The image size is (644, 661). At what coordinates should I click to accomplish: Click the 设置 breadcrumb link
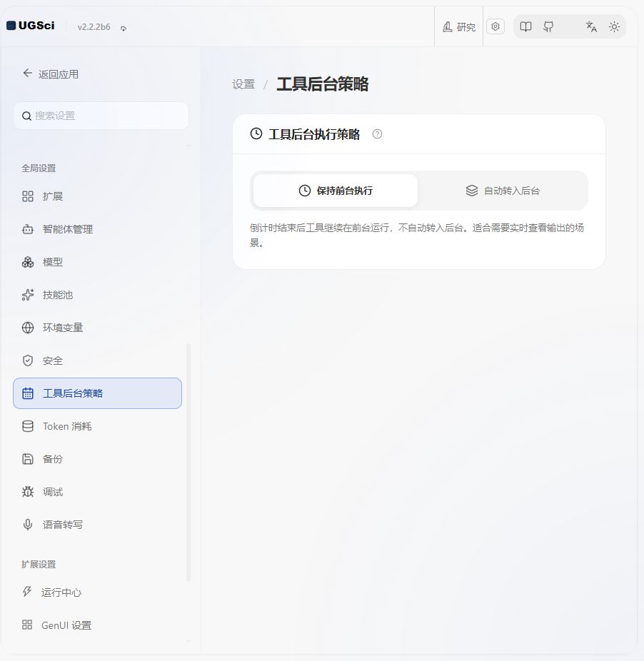(243, 84)
